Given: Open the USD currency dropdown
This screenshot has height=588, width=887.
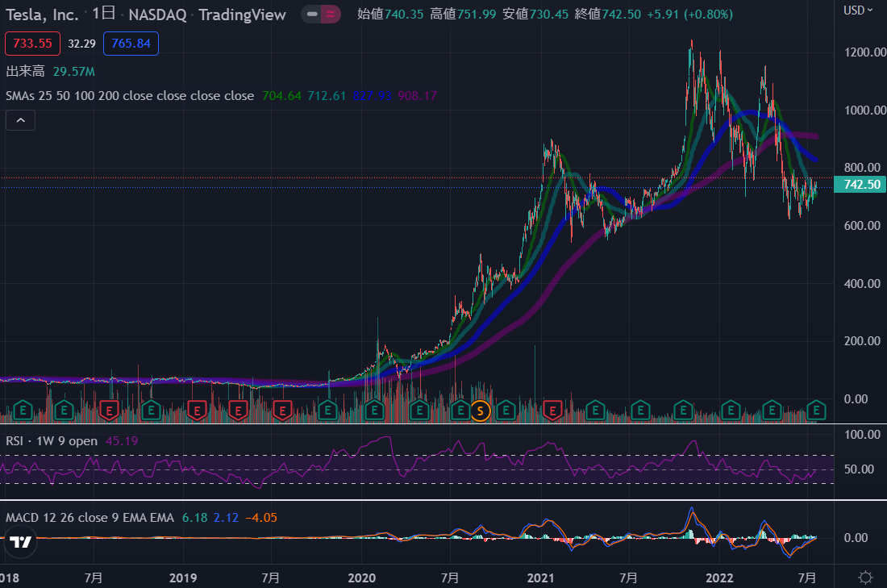Looking at the screenshot, I should [x=858, y=10].
